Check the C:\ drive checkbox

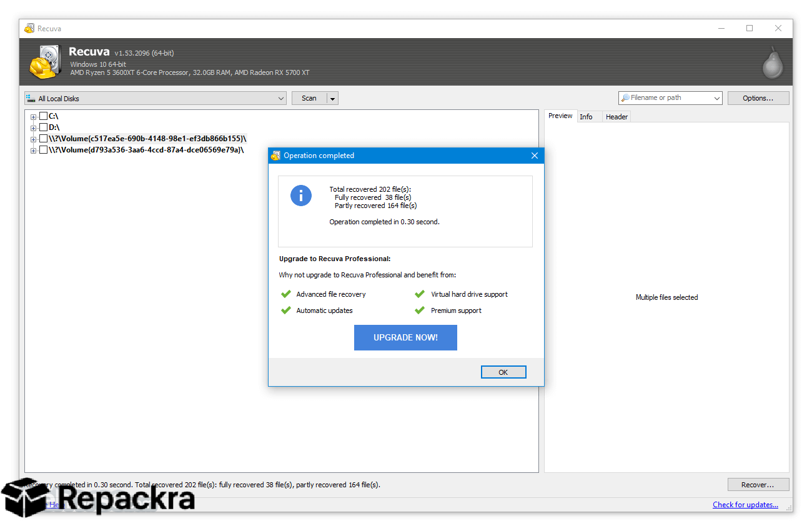click(x=43, y=116)
